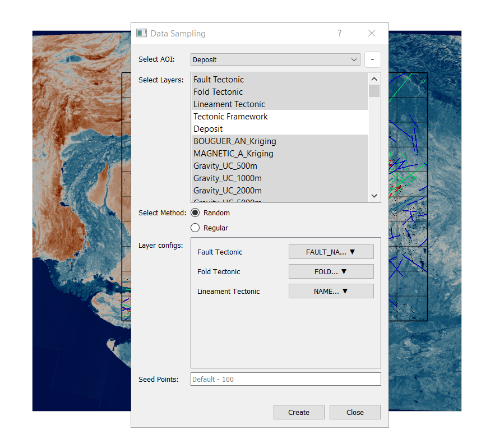The height and width of the screenshot is (448, 495).
Task: Select Tectonic Framework in layers list
Action: [x=230, y=117]
